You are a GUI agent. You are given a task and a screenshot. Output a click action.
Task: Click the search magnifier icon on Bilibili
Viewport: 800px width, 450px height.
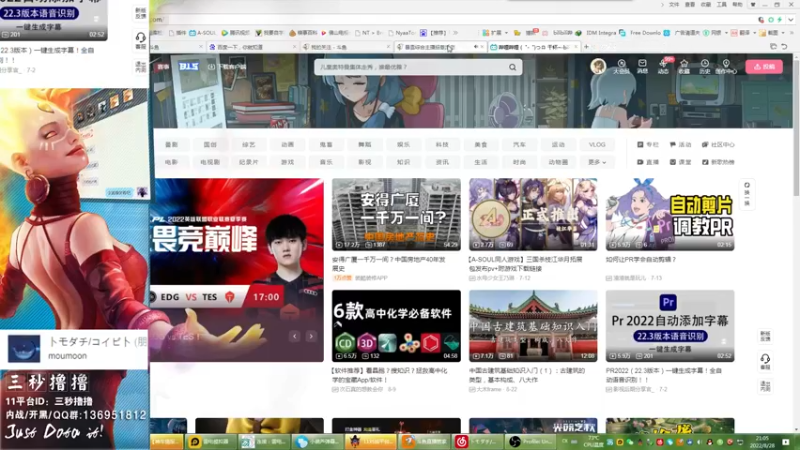[x=512, y=67]
